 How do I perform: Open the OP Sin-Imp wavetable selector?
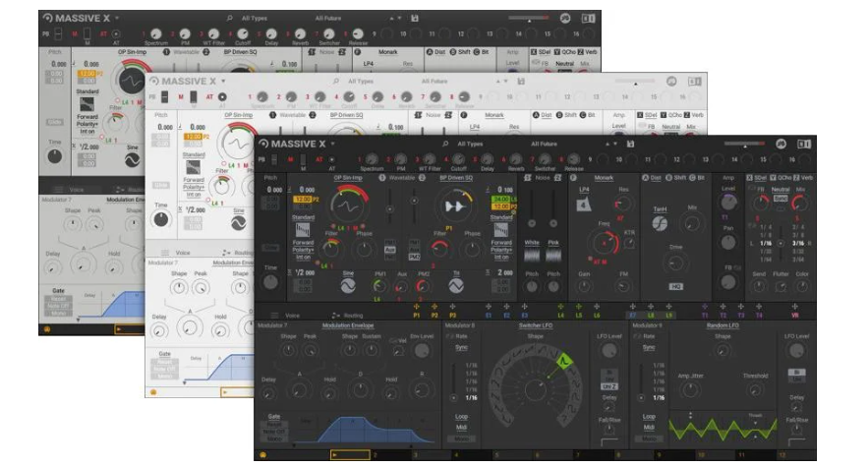pos(348,178)
